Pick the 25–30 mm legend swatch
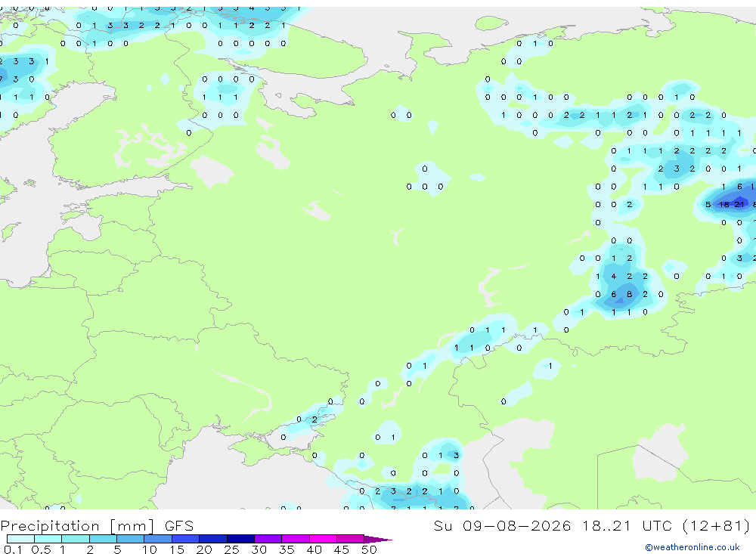Screen dimensions: 756x554 tap(240, 539)
